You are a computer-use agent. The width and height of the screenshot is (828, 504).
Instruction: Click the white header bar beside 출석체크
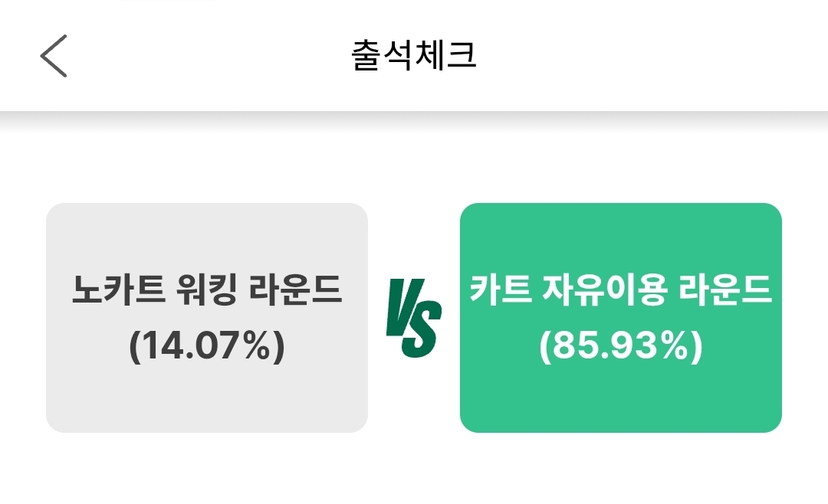pyautogui.click(x=652, y=57)
